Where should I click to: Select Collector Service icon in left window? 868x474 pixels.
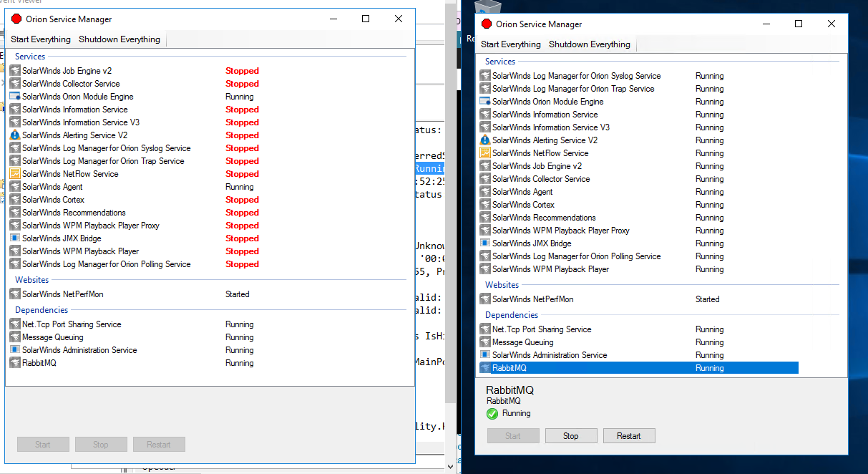pos(15,84)
